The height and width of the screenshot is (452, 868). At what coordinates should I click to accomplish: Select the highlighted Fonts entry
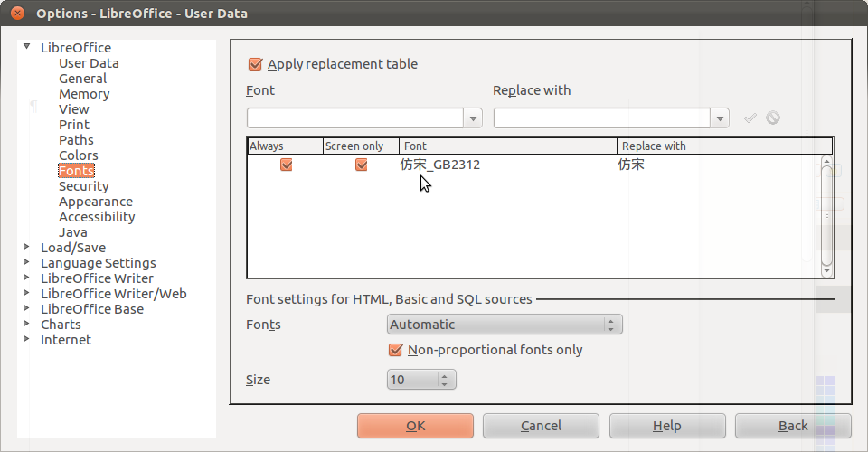coord(76,171)
